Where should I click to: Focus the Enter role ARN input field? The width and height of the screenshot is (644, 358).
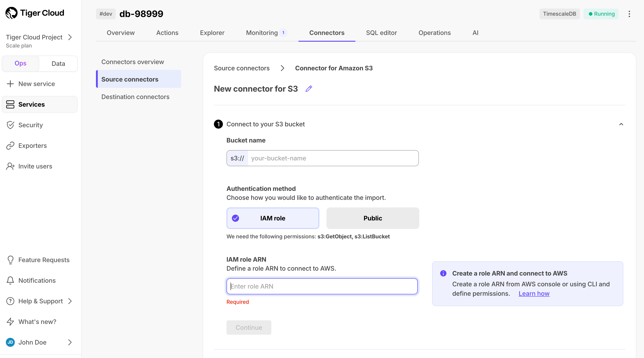322,286
